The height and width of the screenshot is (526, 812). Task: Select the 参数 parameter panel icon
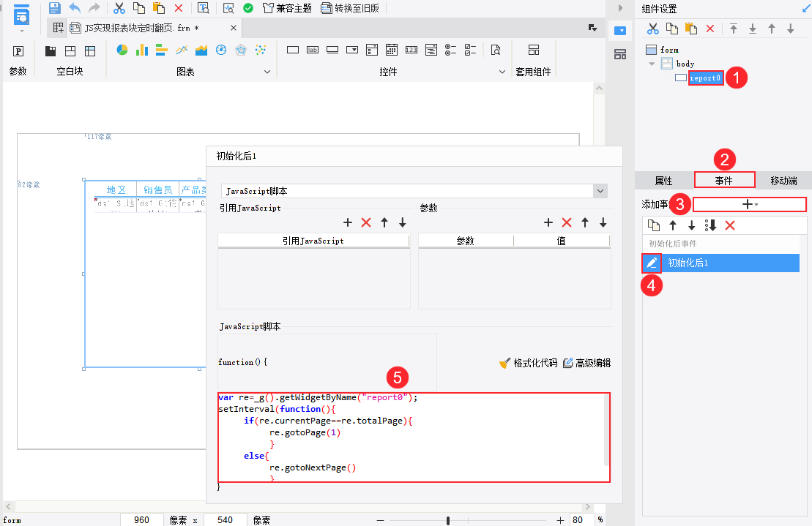[18, 50]
